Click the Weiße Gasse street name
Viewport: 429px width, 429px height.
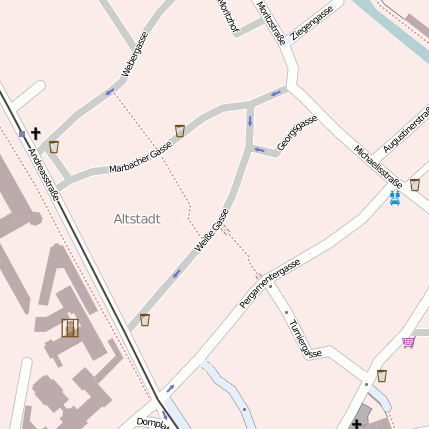(x=211, y=230)
